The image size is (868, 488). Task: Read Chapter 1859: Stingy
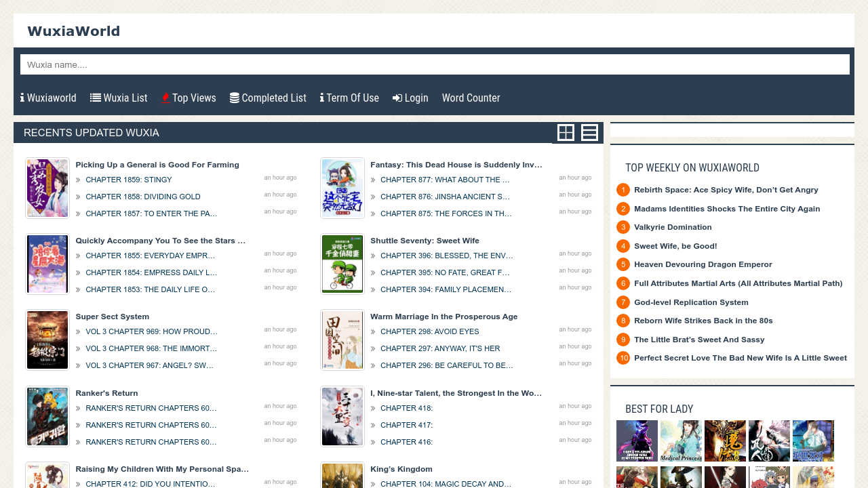pos(129,180)
